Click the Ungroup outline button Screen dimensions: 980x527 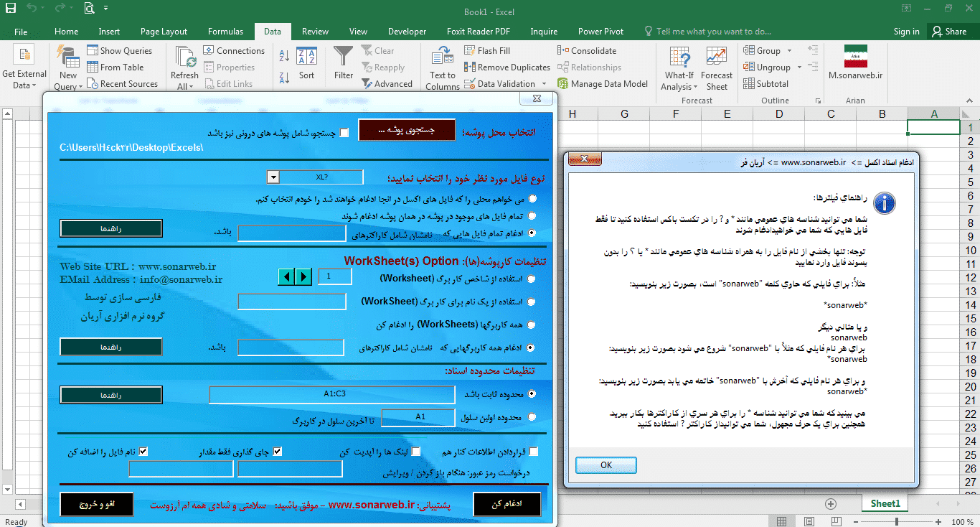(x=767, y=67)
